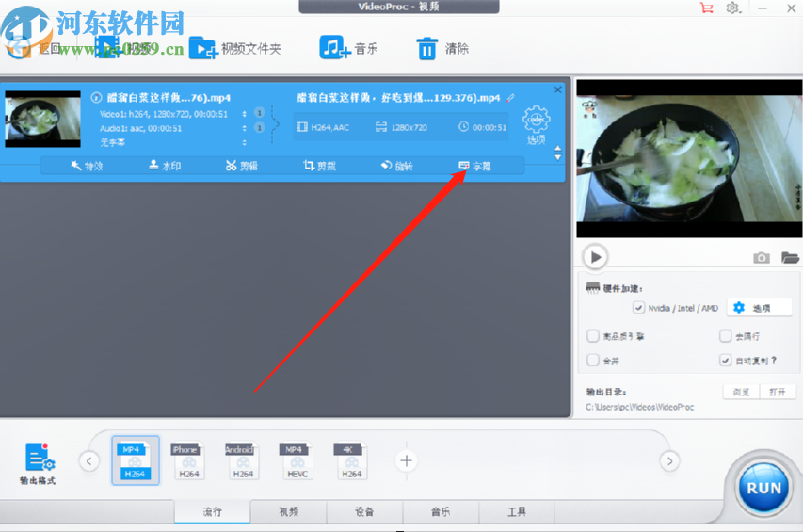Enable the 合并 merge checkbox
803x532 pixels.
click(592, 361)
